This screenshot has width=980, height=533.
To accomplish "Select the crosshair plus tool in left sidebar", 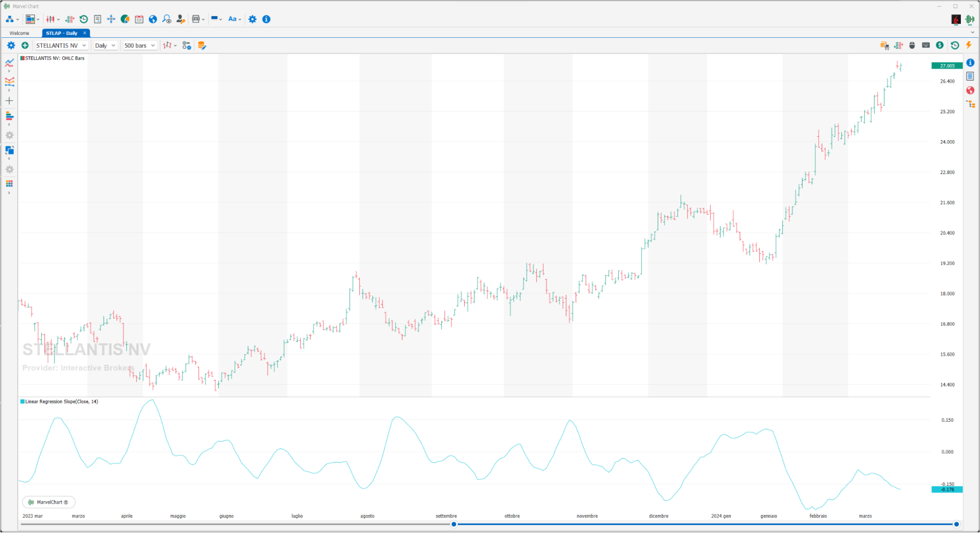I will coord(9,101).
